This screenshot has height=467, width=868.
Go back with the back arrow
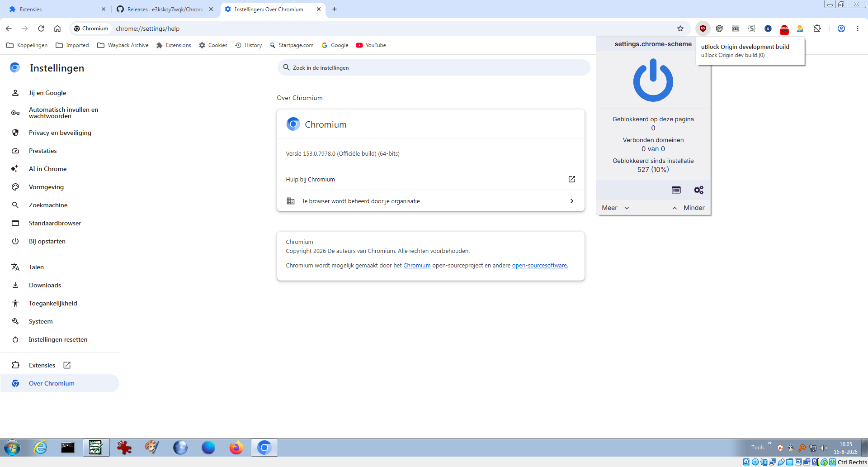[x=9, y=29]
